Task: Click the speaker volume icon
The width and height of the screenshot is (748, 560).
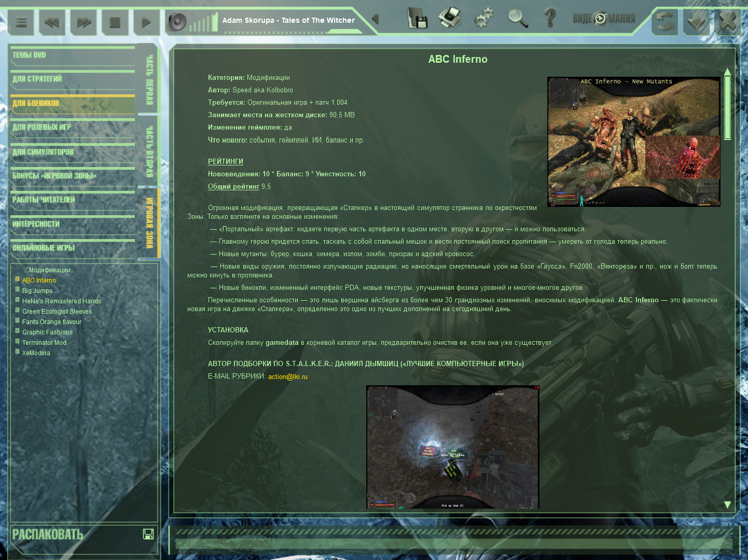Action: point(177,22)
